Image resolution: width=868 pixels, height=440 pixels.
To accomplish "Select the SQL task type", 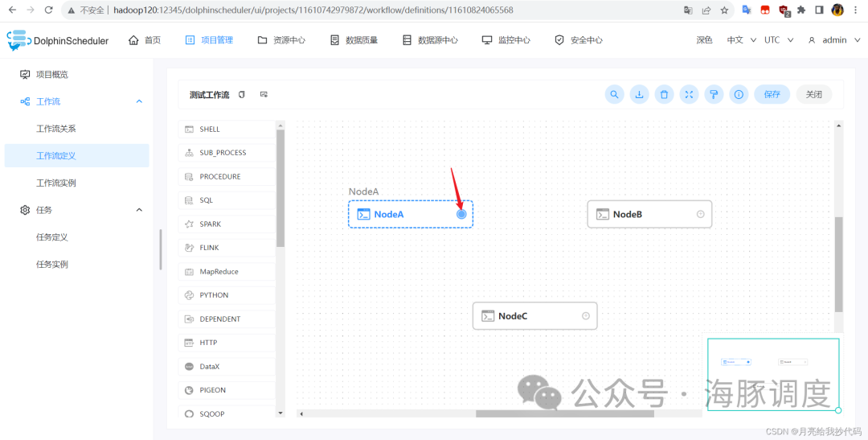I will (227, 200).
